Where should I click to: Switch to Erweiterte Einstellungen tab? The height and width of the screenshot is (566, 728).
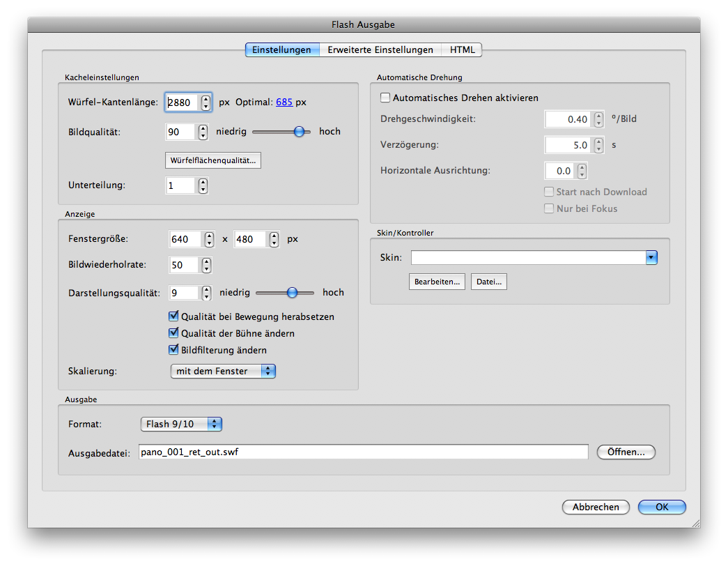pyautogui.click(x=380, y=50)
